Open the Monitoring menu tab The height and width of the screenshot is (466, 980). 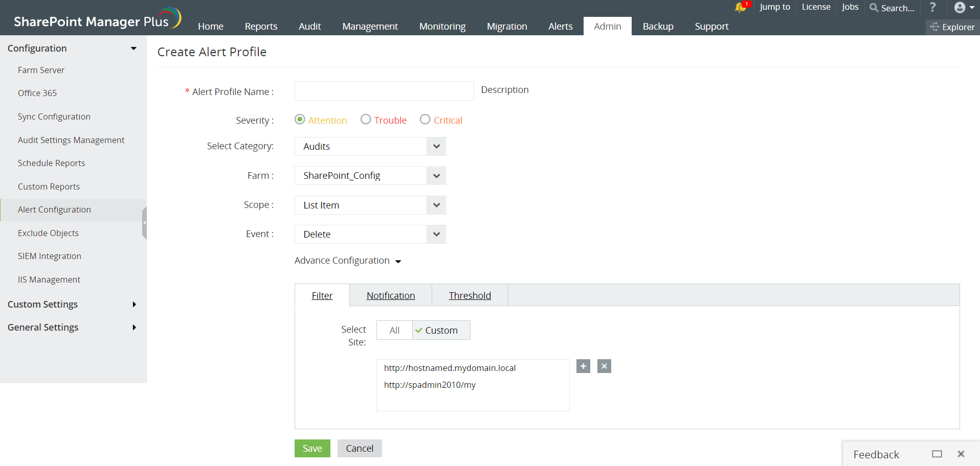point(442,27)
